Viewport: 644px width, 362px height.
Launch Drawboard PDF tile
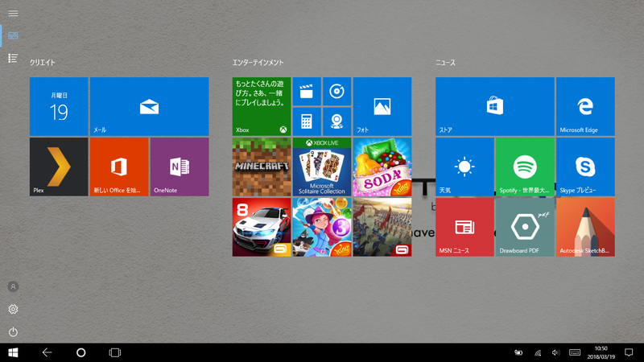[x=525, y=227]
